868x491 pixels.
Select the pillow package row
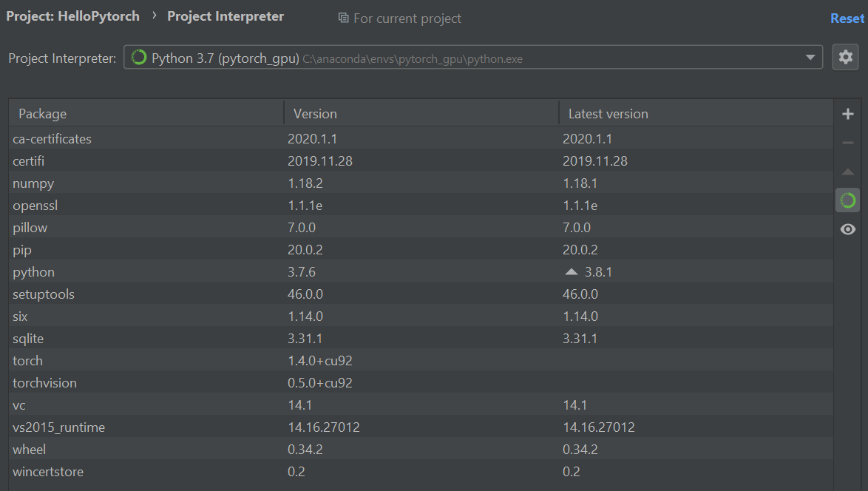click(x=421, y=228)
